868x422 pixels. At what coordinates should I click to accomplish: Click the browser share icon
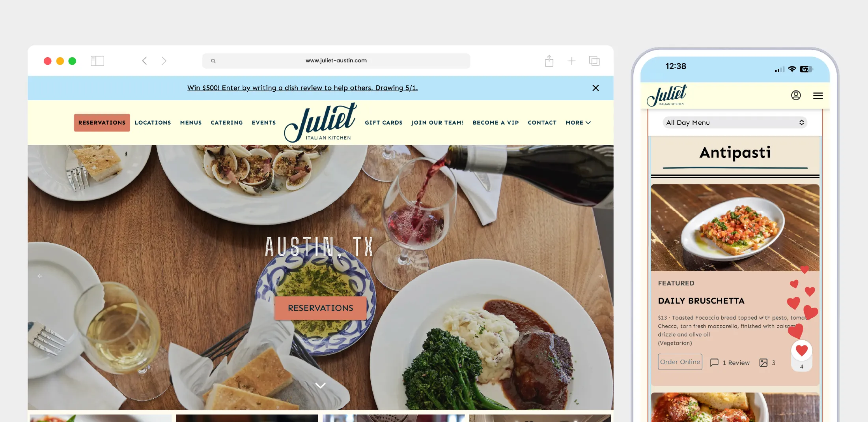(x=549, y=61)
